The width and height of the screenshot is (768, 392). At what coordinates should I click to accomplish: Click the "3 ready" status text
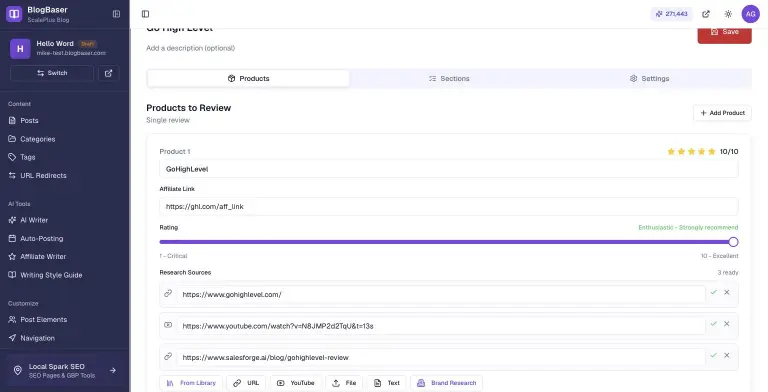coord(728,273)
